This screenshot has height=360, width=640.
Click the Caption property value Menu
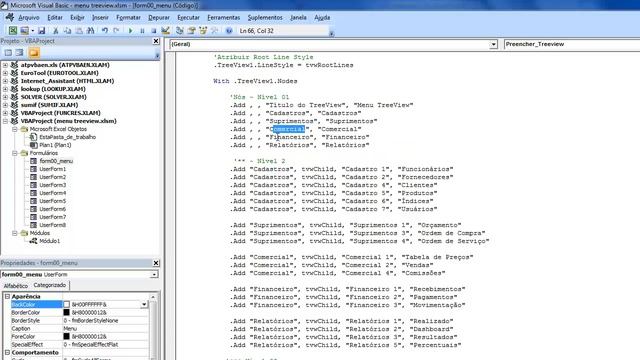[x=105, y=329]
